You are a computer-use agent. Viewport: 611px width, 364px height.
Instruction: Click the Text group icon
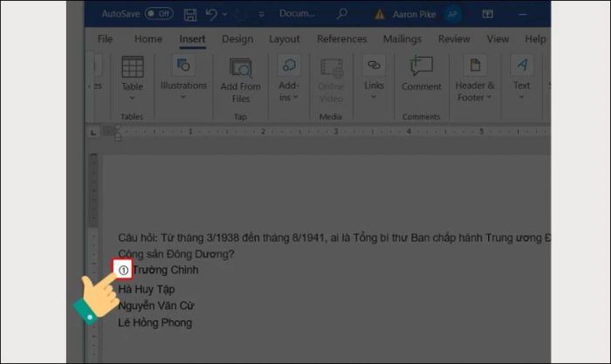[x=522, y=65]
